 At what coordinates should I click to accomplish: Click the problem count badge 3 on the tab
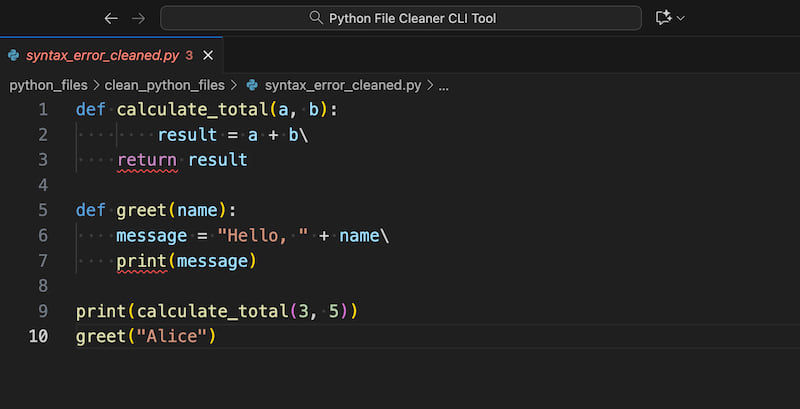tap(189, 56)
